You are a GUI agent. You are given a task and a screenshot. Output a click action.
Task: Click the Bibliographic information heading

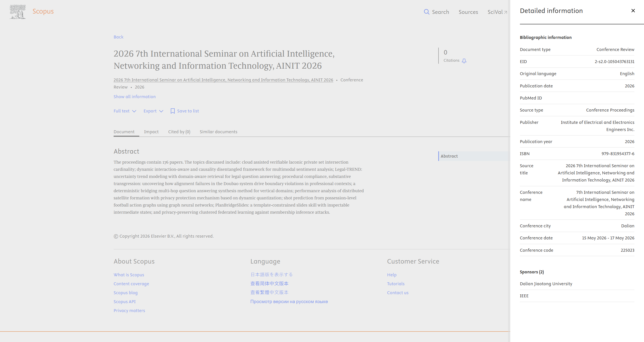point(546,37)
